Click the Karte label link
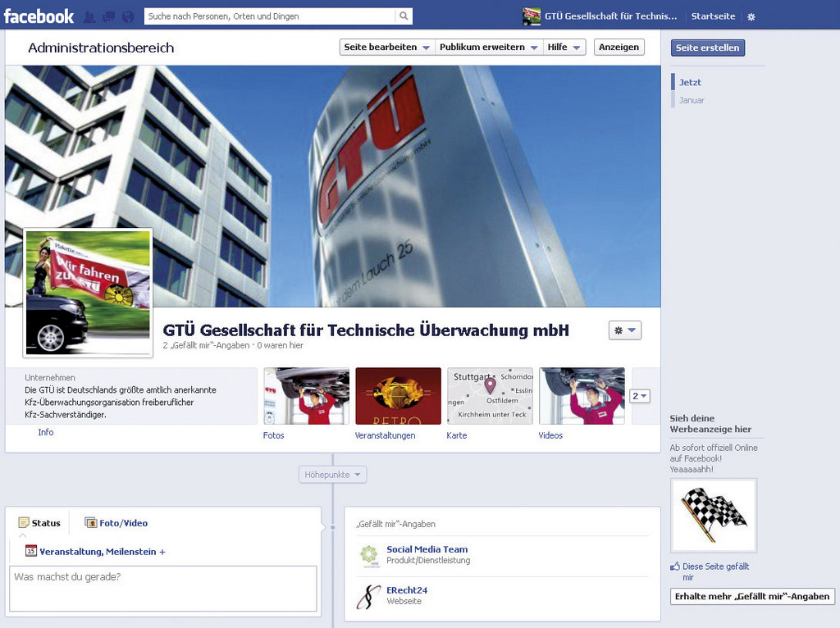 (456, 435)
